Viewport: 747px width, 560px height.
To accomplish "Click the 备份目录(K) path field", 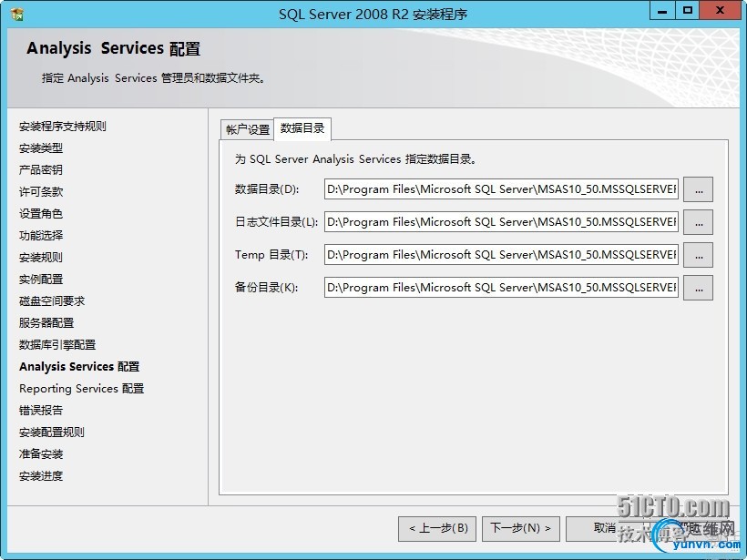I will (501, 288).
